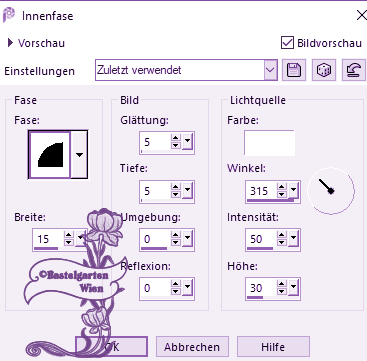
Task: Expand the Vorschau preview section
Action: point(10,43)
